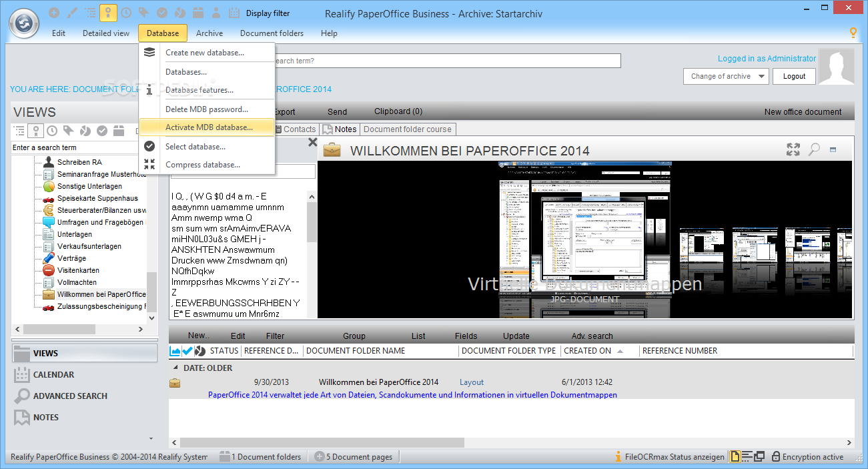This screenshot has width=868, height=469.
Task: Click the tag icon in top toolbar
Action: tap(144, 13)
